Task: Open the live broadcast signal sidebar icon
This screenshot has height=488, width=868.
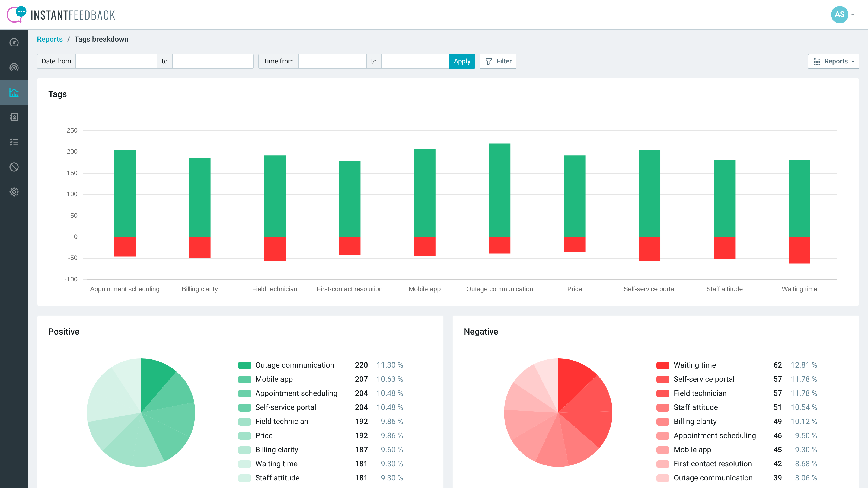Action: click(x=14, y=67)
